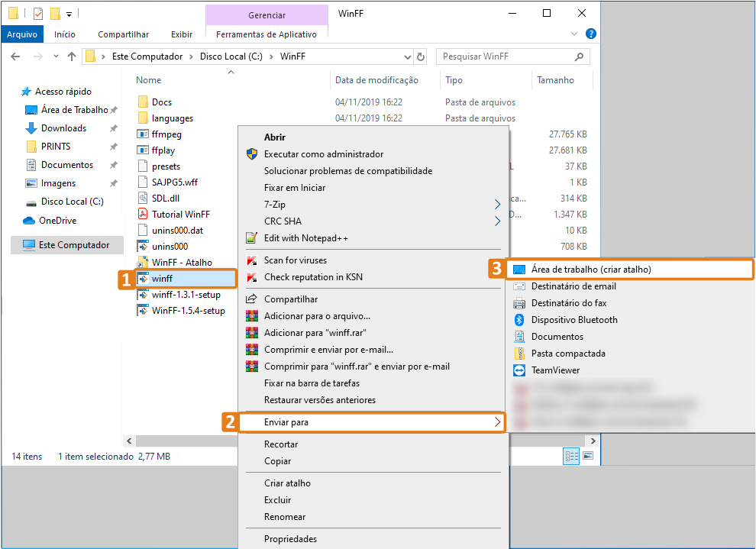Click the horizontal scrollbar left arrow
Viewport: 756px width, 549px height.
129,441
